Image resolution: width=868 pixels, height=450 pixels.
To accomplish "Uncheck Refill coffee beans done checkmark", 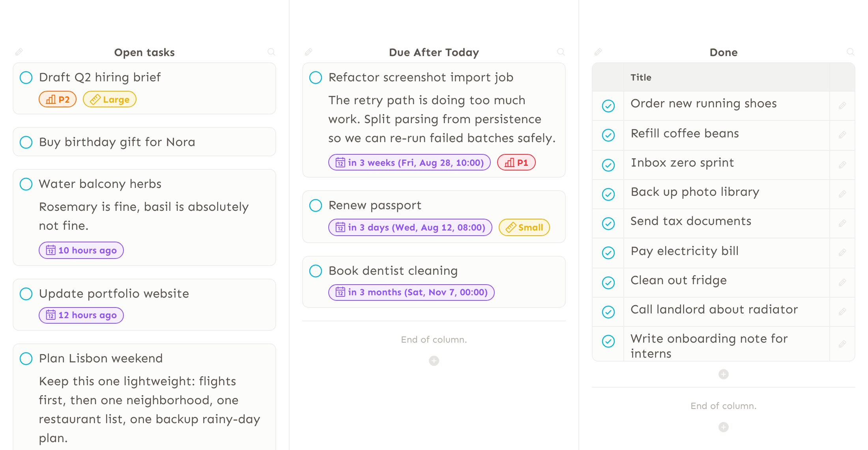I will pyautogui.click(x=608, y=135).
